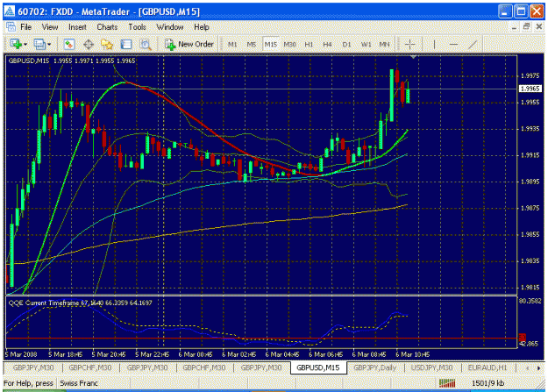The width and height of the screenshot is (548, 392).
Task: Switch chart to H4 timeframe
Action: coord(327,45)
